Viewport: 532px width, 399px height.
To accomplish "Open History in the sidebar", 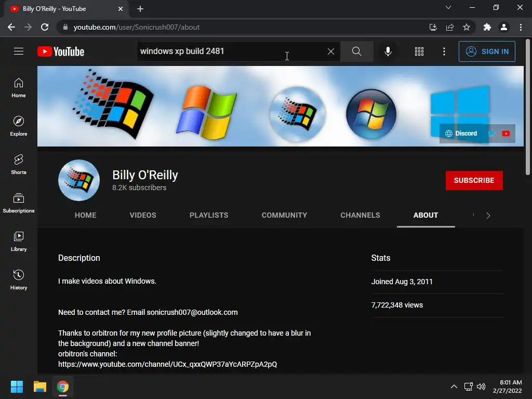I will click(19, 280).
